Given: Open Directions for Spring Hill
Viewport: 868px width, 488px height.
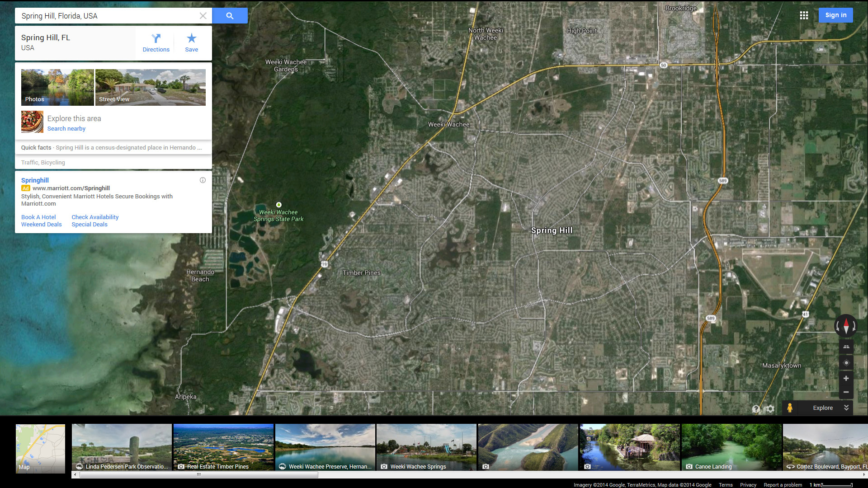Looking at the screenshot, I should pyautogui.click(x=156, y=43).
